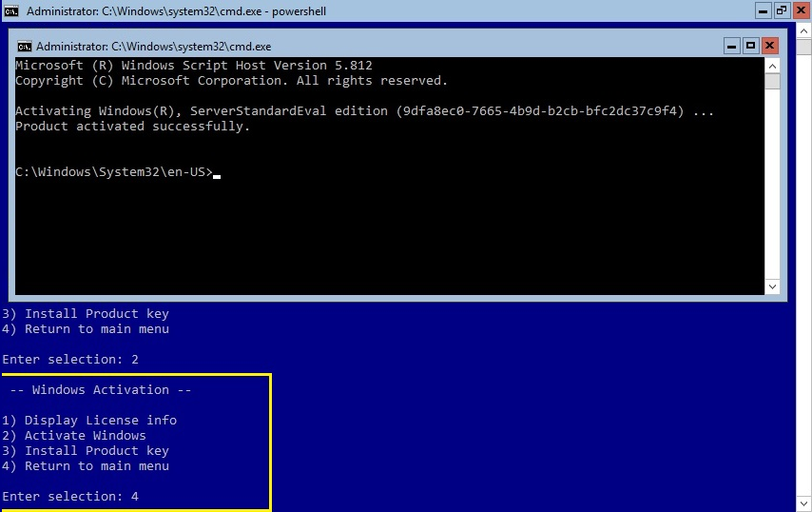Click the scroll up arrow in the cmd.exe window
812x512 pixels.
click(x=772, y=65)
